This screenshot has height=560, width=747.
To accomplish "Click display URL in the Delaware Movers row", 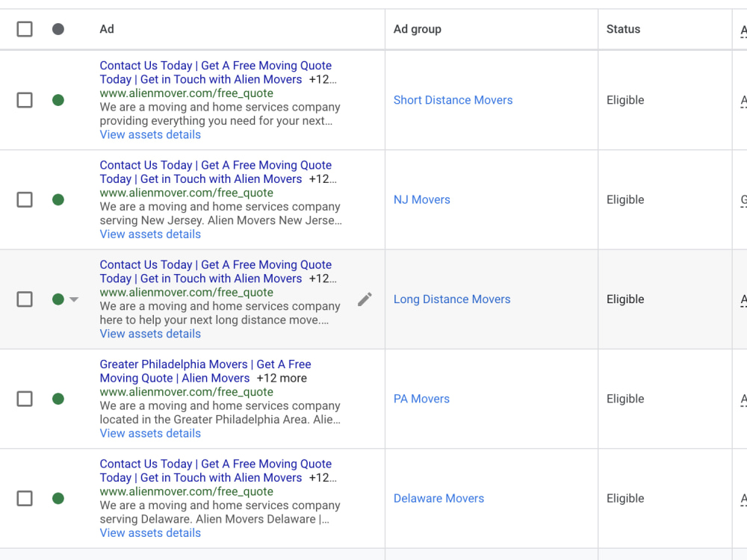I will (x=186, y=491).
